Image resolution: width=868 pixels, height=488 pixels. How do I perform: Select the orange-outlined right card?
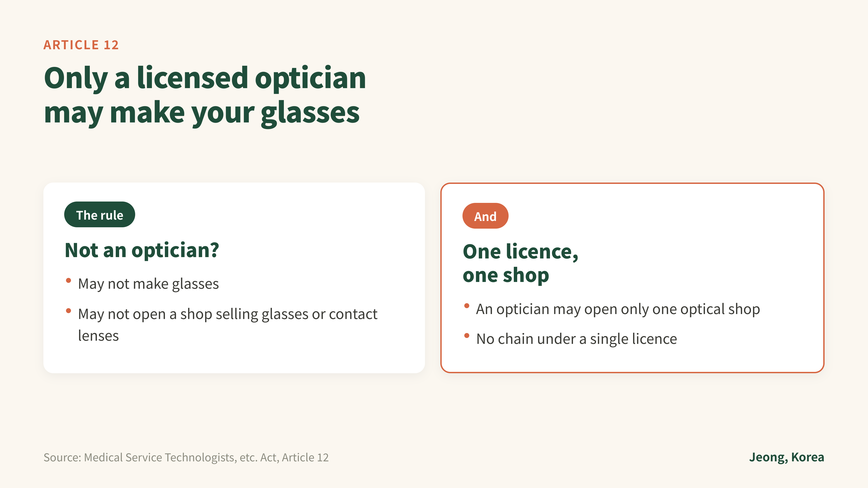[632, 278]
